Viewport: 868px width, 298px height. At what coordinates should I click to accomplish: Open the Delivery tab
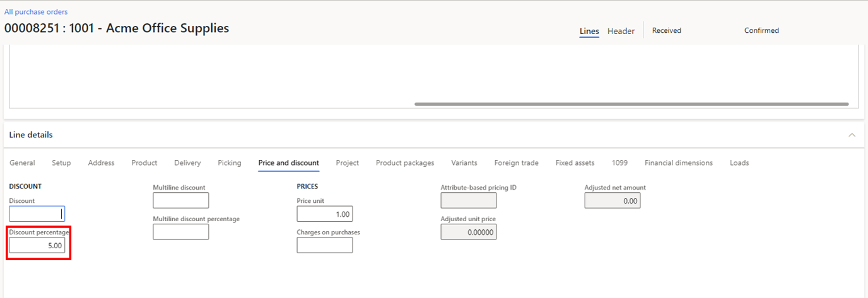click(x=187, y=163)
